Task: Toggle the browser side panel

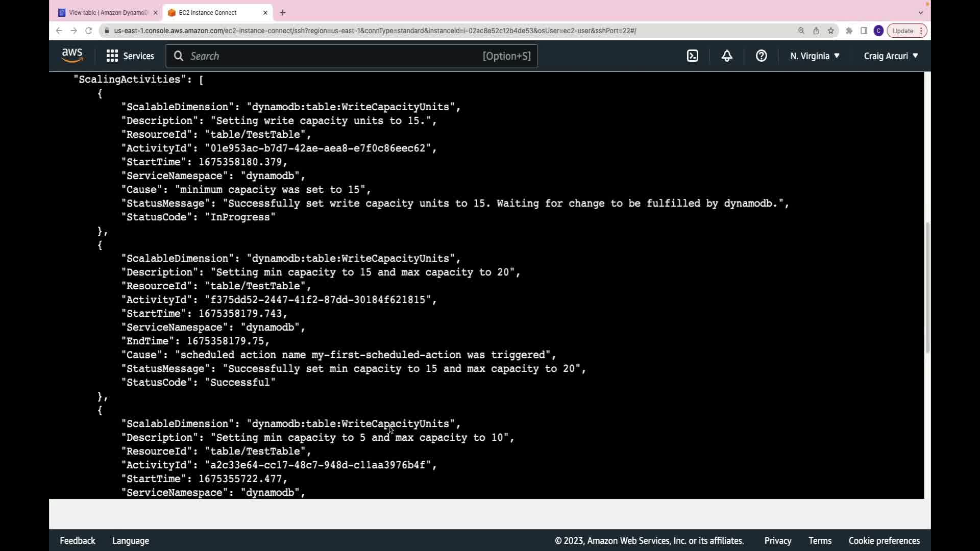Action: (x=864, y=31)
